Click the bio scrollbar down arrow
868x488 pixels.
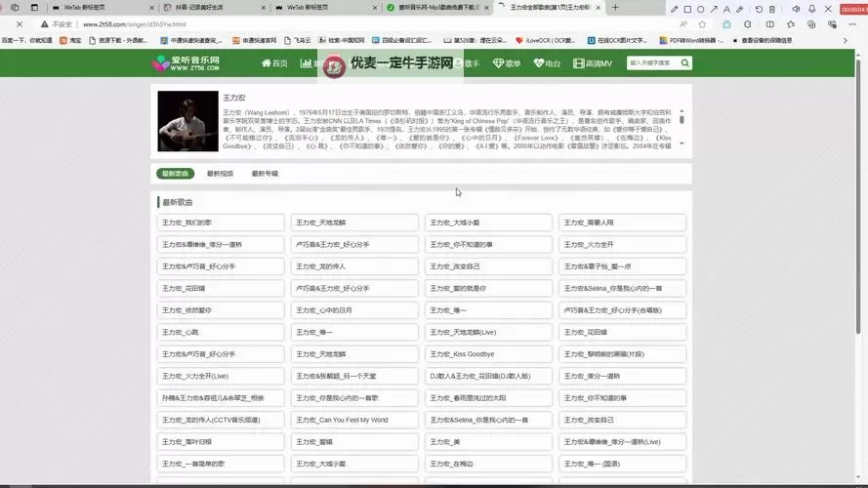pyautogui.click(x=682, y=143)
